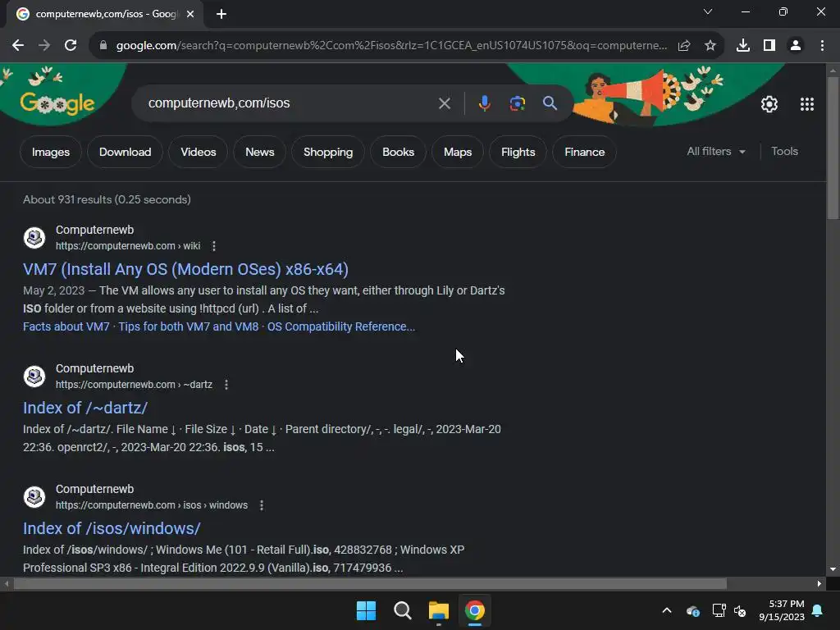
Task: Switch to Videos results
Action: point(199,152)
